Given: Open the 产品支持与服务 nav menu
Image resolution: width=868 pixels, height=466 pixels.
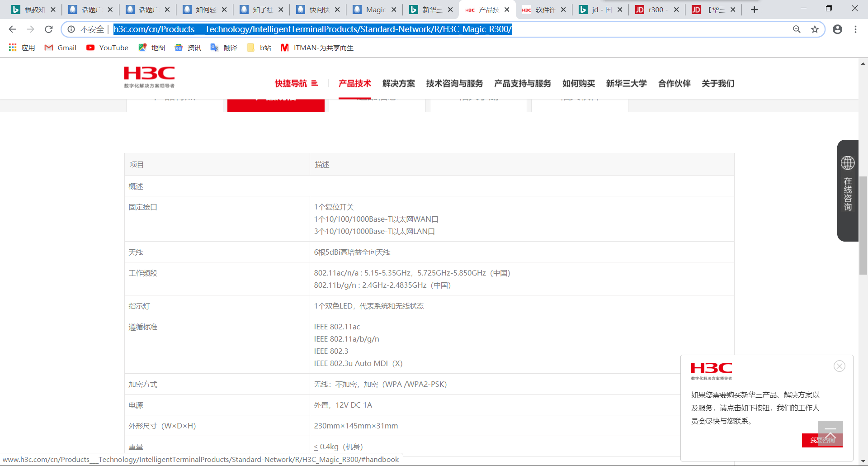Looking at the screenshot, I should click(523, 83).
